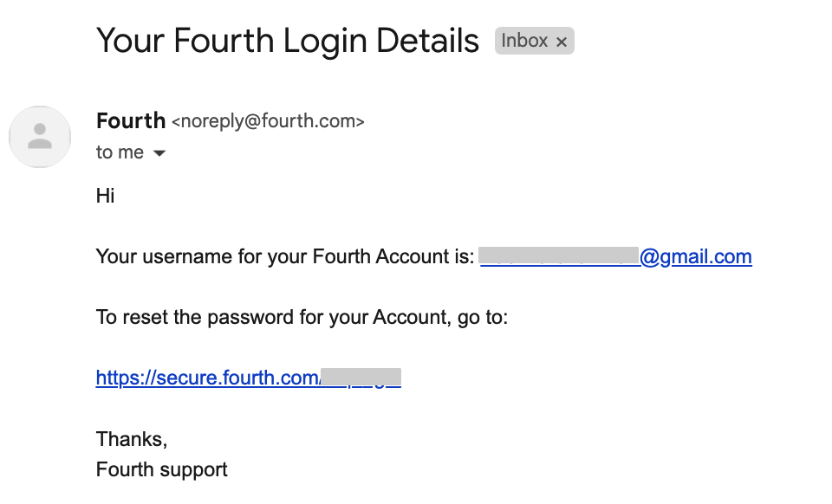Click "Your username for your Fourth Account is:" text
Image resolution: width=832 pixels, height=504 pixels.
(x=285, y=256)
